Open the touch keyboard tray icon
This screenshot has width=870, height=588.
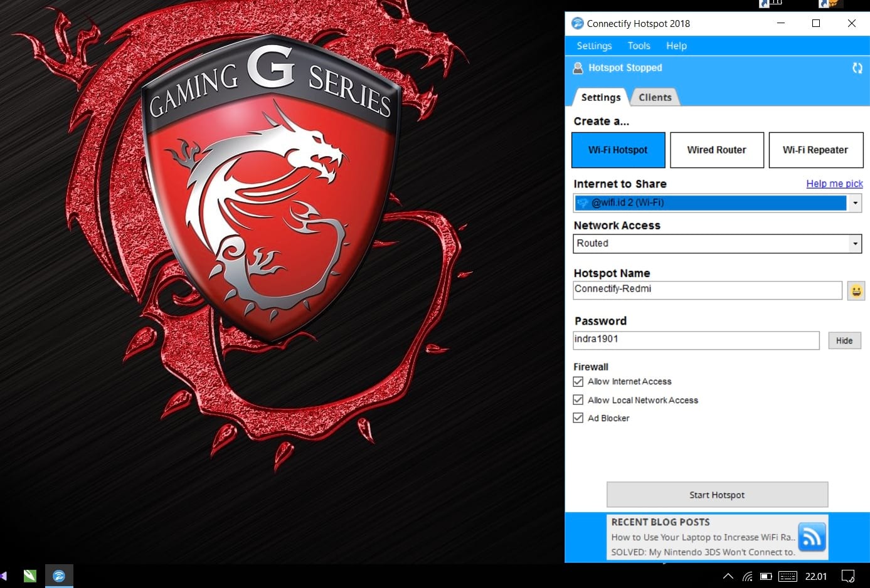click(x=788, y=576)
